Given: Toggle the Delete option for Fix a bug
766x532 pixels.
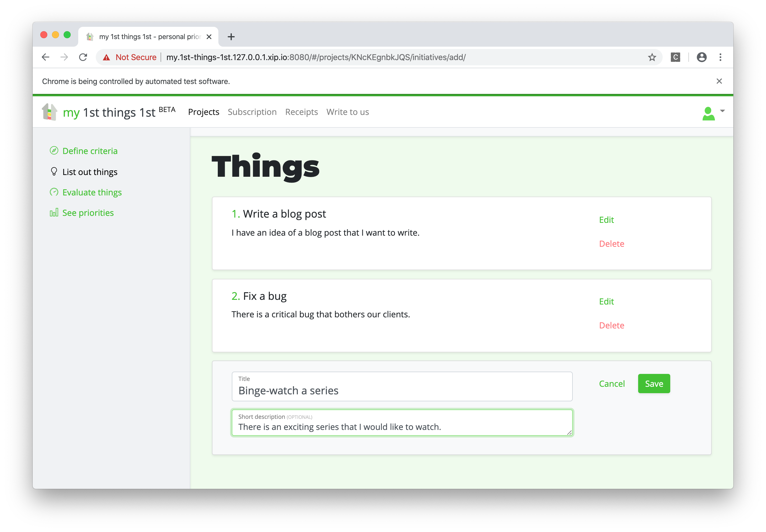Looking at the screenshot, I should click(612, 325).
